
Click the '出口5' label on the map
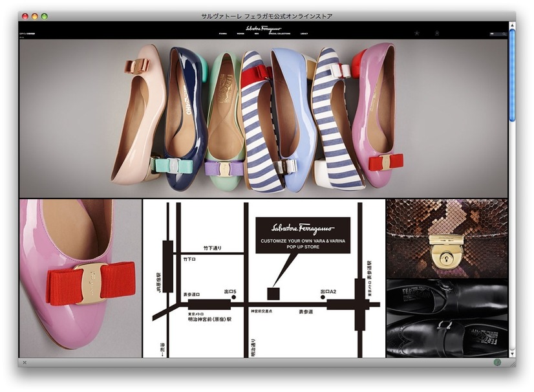coord(230,292)
